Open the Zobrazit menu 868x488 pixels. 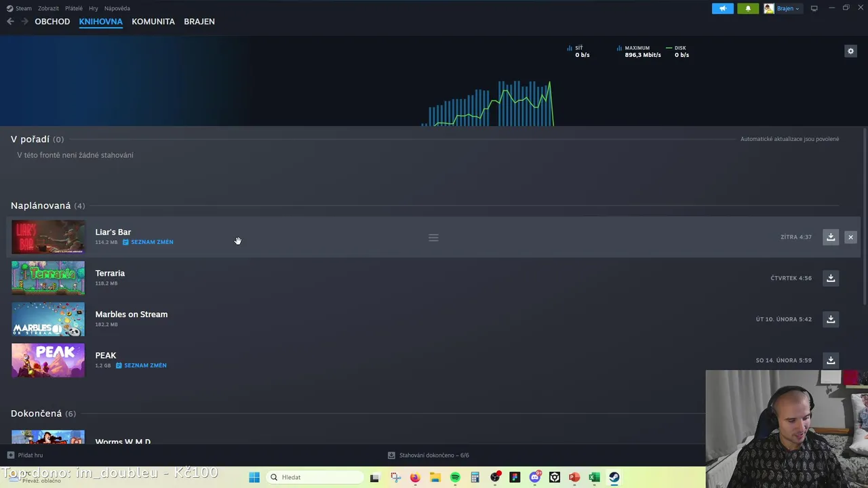coord(48,8)
